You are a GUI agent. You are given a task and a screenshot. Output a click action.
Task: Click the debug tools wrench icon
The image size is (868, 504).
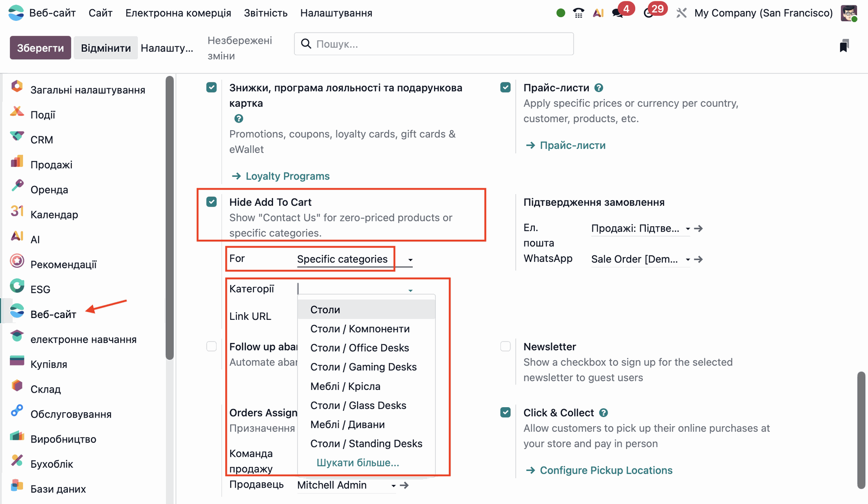(x=681, y=13)
